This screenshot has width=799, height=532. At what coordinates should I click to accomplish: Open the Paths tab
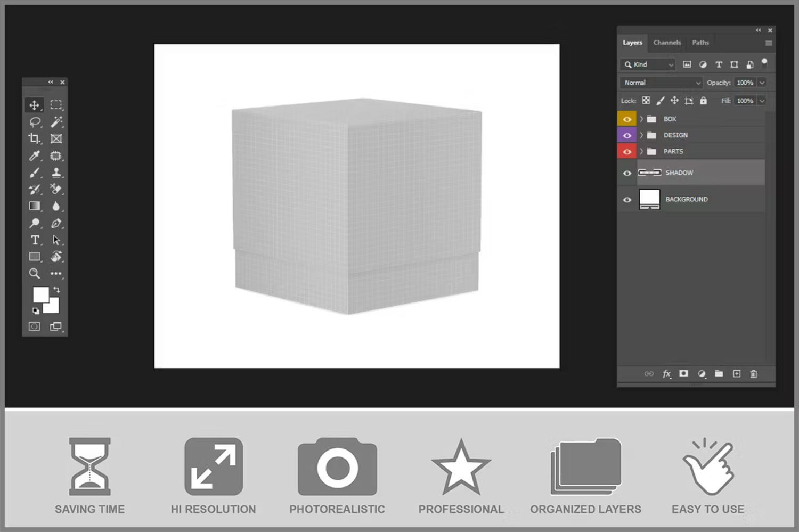(x=700, y=43)
